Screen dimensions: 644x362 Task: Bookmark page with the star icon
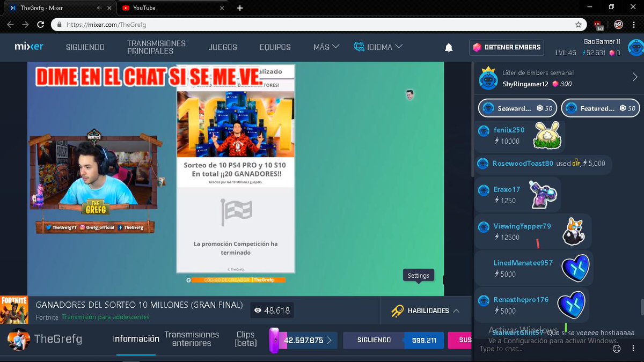[578, 25]
